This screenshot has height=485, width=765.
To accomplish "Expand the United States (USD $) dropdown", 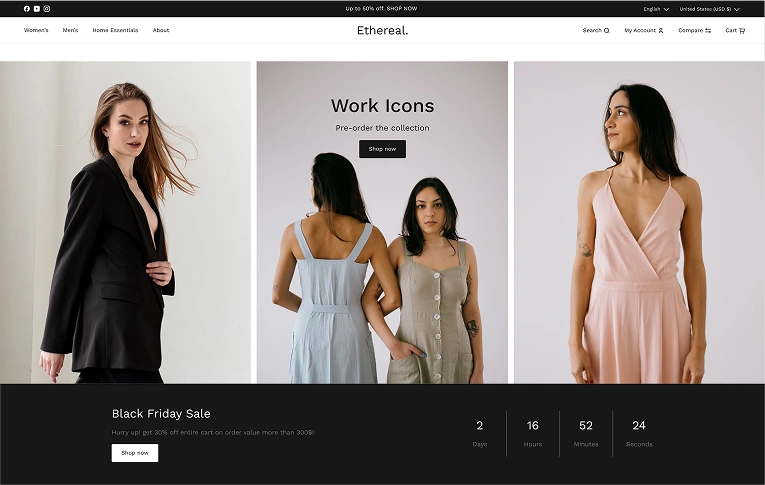I will [709, 9].
